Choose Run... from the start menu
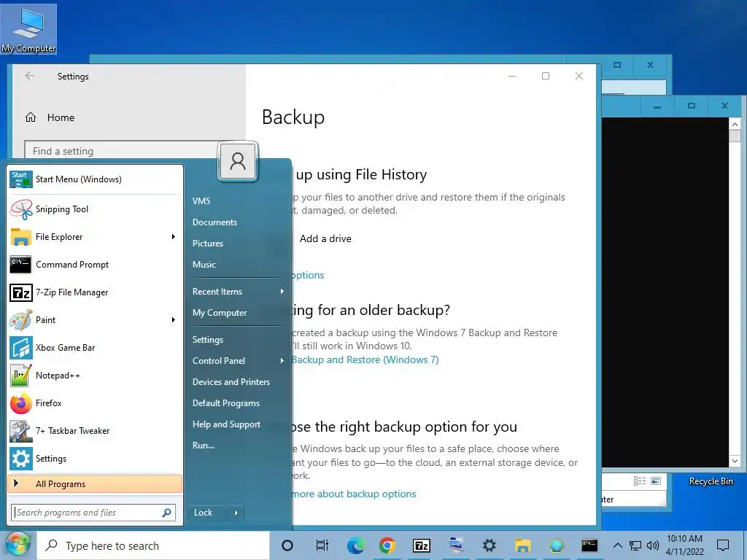The image size is (747, 560). point(204,446)
